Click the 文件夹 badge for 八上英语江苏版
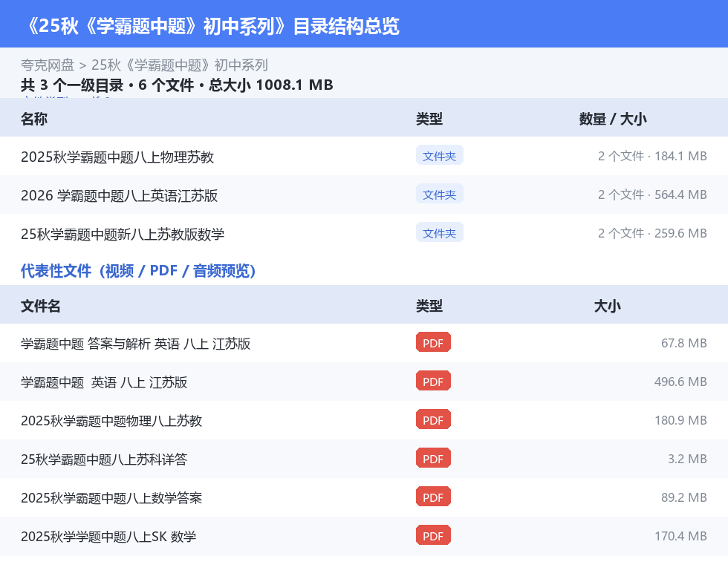Viewport: 728px width, 579px height. tap(439, 194)
